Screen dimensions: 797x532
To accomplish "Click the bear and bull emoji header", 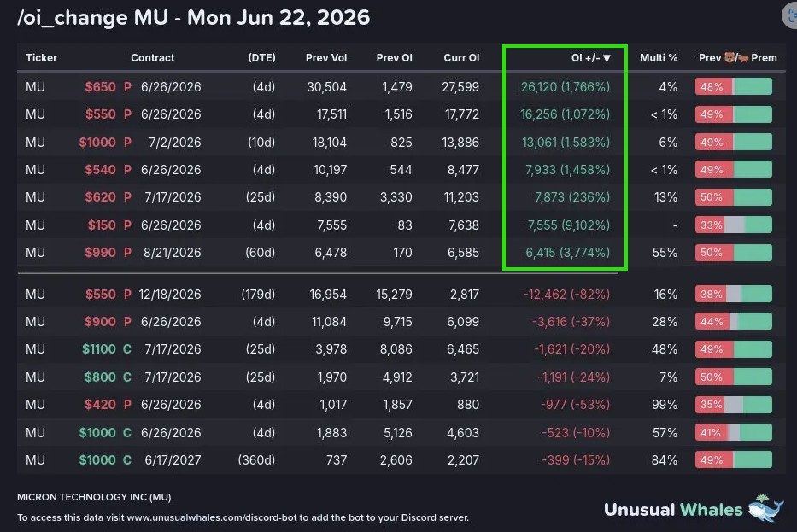I will tap(736, 57).
